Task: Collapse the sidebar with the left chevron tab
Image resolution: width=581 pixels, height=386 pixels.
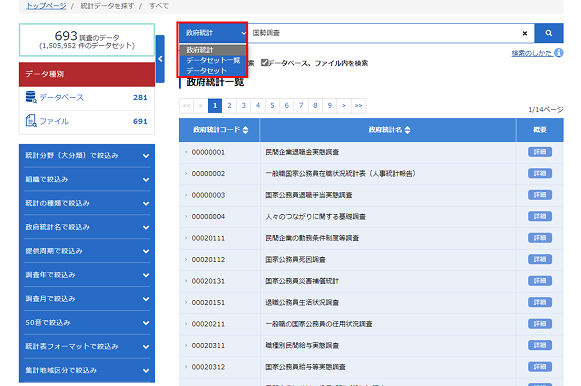Action: point(160,59)
